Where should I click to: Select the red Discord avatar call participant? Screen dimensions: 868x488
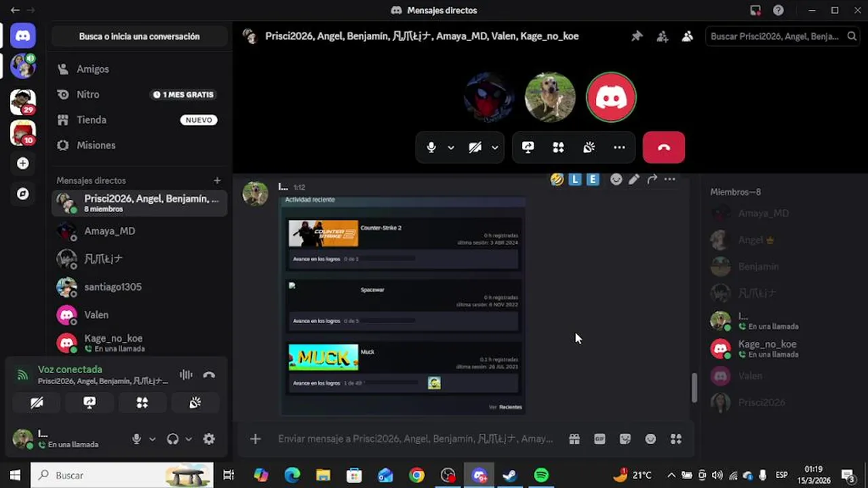[611, 98]
